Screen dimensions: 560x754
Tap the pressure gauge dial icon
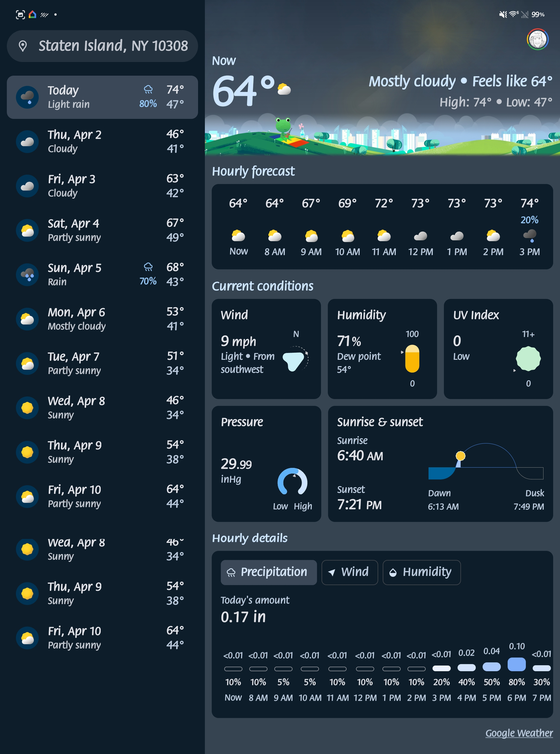pyautogui.click(x=292, y=482)
